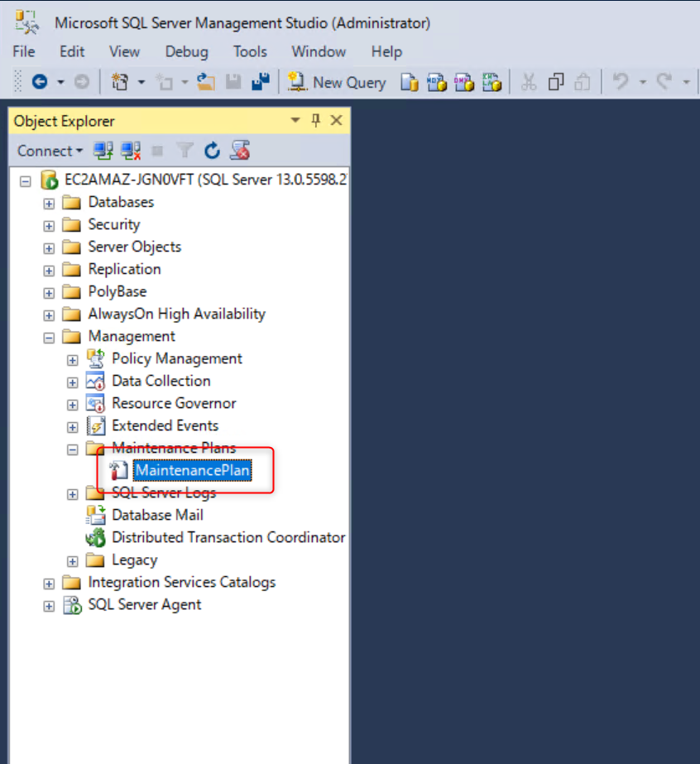Open the Tools menu
Screen dimensions: 700x764
coord(250,51)
